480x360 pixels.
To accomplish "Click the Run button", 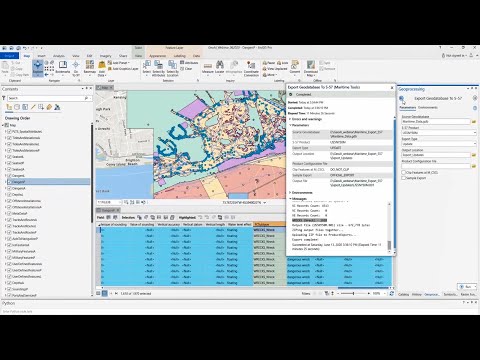I will (466, 287).
